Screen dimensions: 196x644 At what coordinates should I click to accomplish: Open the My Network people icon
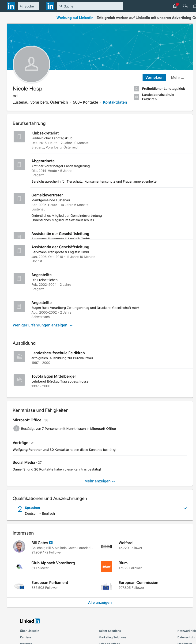click(x=185, y=6)
